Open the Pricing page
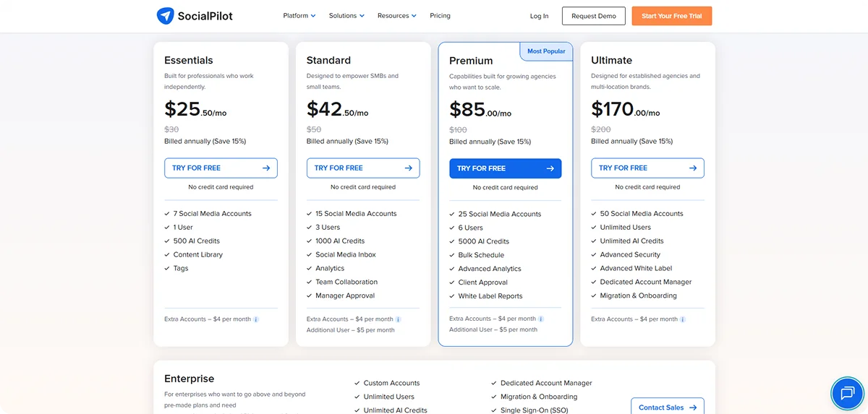This screenshot has width=868, height=414. click(440, 15)
